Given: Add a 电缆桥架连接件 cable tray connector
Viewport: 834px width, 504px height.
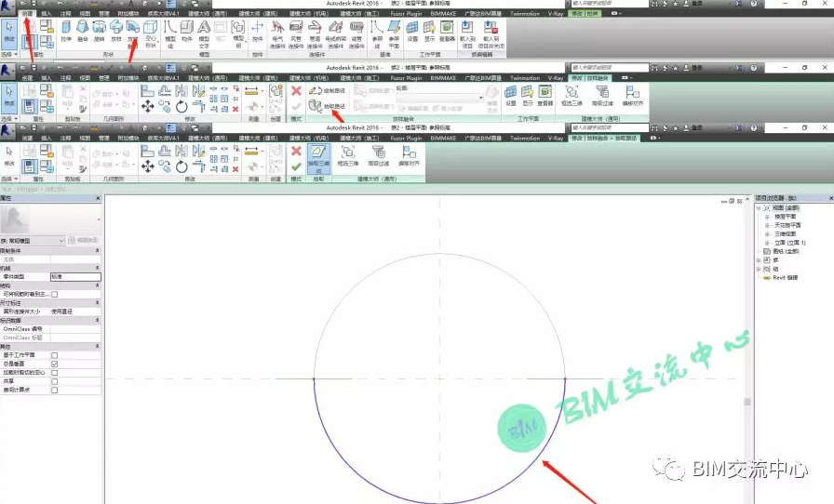Looking at the screenshot, I should click(x=334, y=34).
